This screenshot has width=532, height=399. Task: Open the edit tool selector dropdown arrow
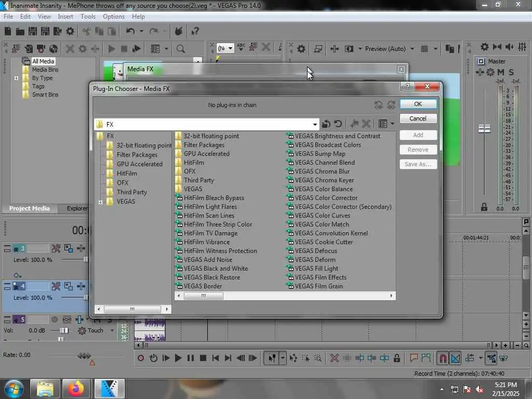click(283, 358)
